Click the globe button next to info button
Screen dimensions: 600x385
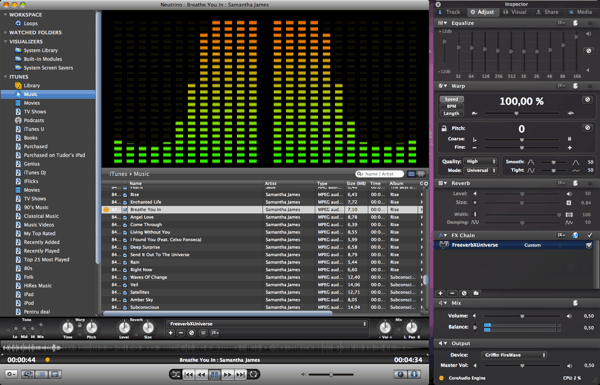tap(400, 374)
